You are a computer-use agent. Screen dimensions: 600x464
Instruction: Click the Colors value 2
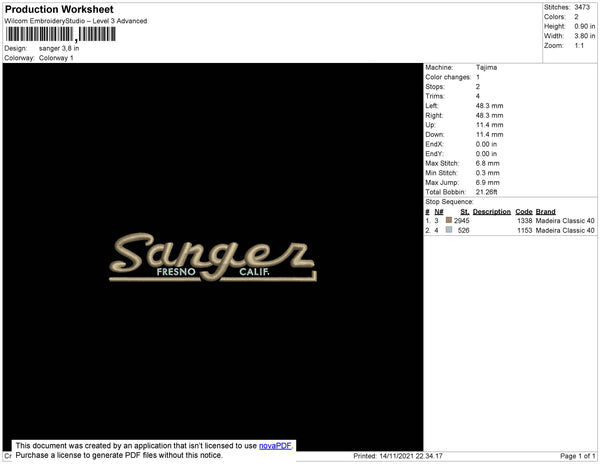coord(576,17)
